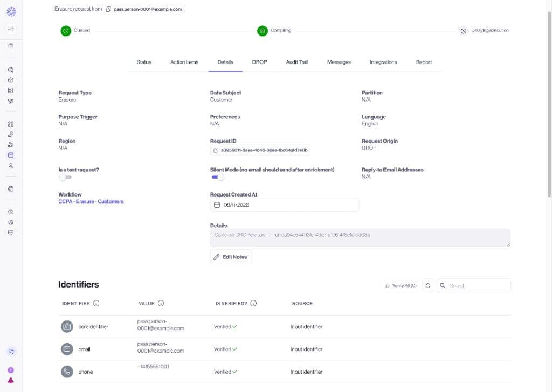The height and width of the screenshot is (392, 552).
Task: Click the page vertical scrollbar
Action: (549, 104)
